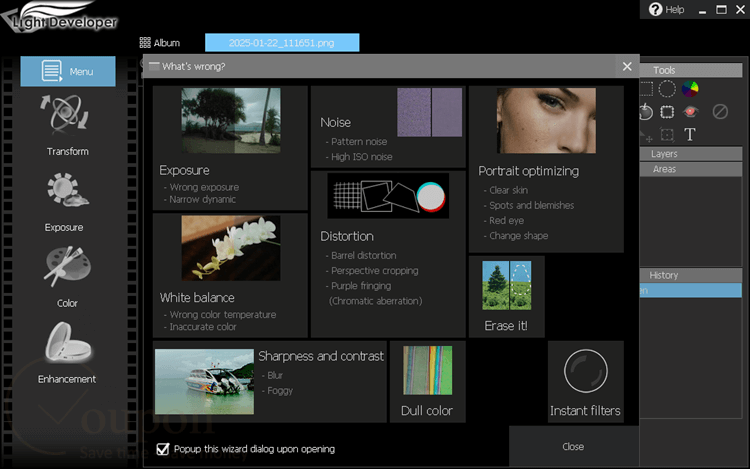
Task: Click the Help question mark icon
Action: point(655,9)
